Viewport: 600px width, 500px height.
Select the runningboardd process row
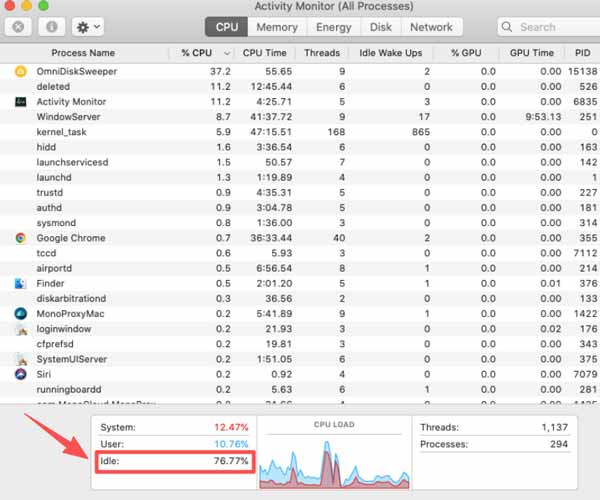point(300,389)
